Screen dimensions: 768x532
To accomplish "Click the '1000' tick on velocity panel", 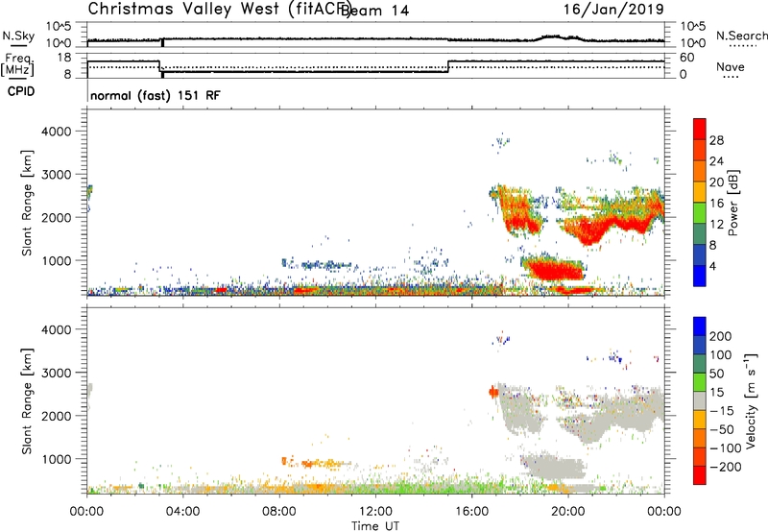I will tap(56, 459).
